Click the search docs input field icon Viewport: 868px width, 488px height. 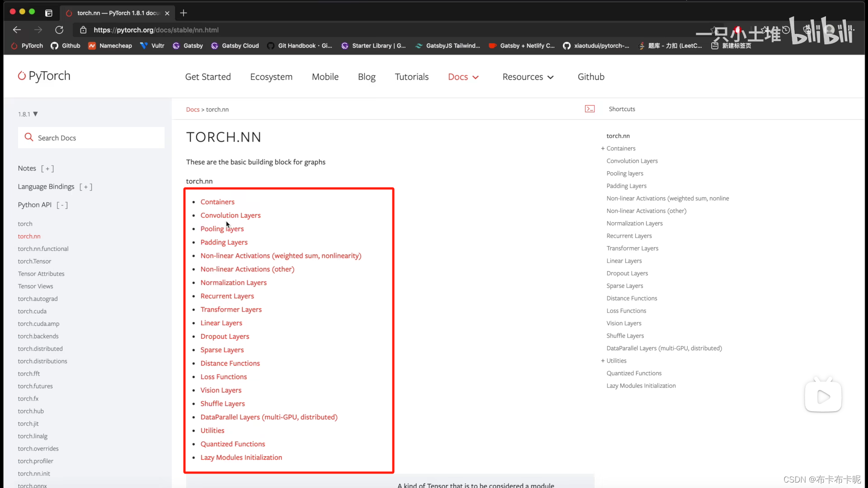(28, 138)
